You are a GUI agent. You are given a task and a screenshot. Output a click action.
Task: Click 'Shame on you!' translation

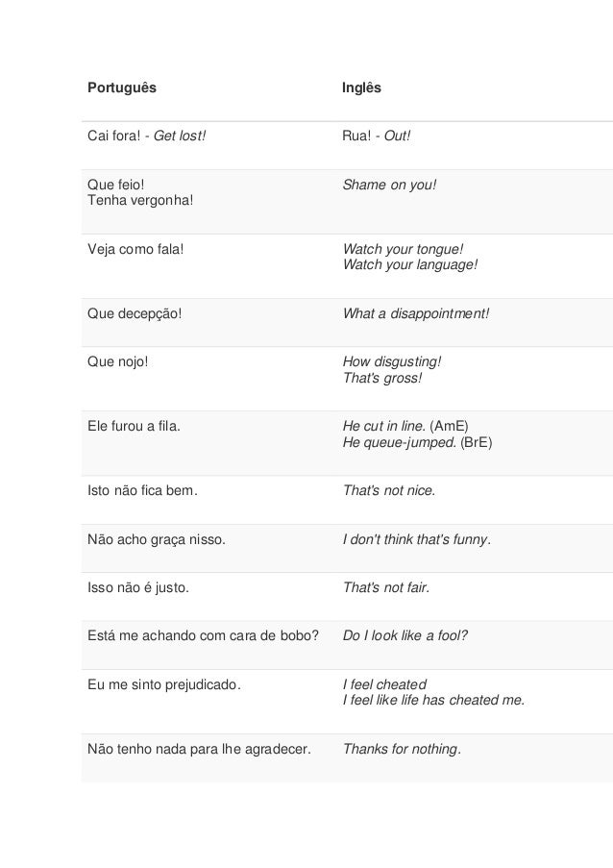(389, 185)
